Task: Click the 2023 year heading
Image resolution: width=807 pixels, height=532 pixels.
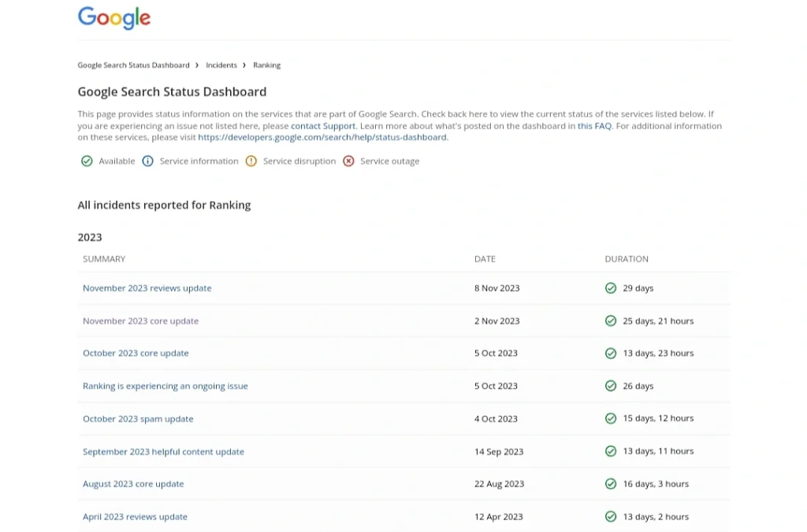Action: (90, 237)
